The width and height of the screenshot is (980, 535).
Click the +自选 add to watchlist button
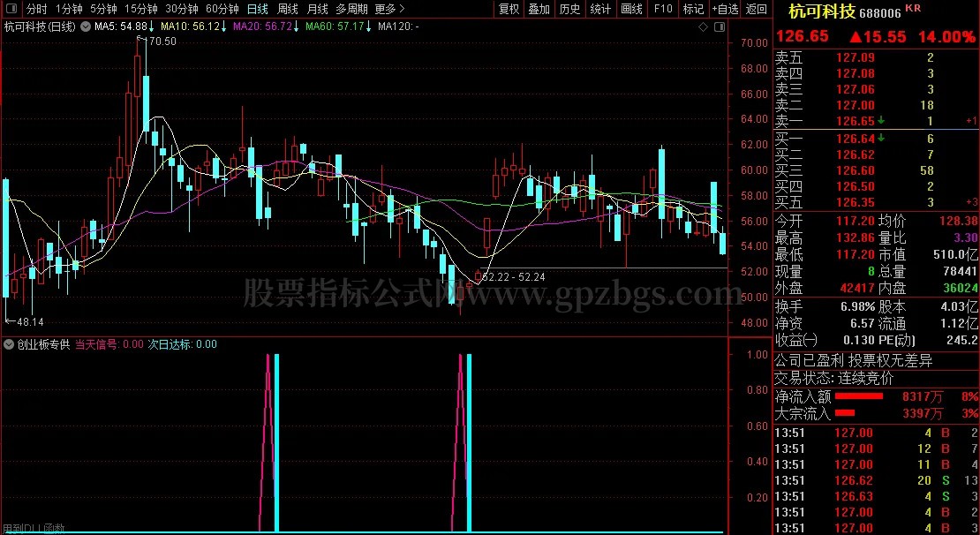coord(723,9)
